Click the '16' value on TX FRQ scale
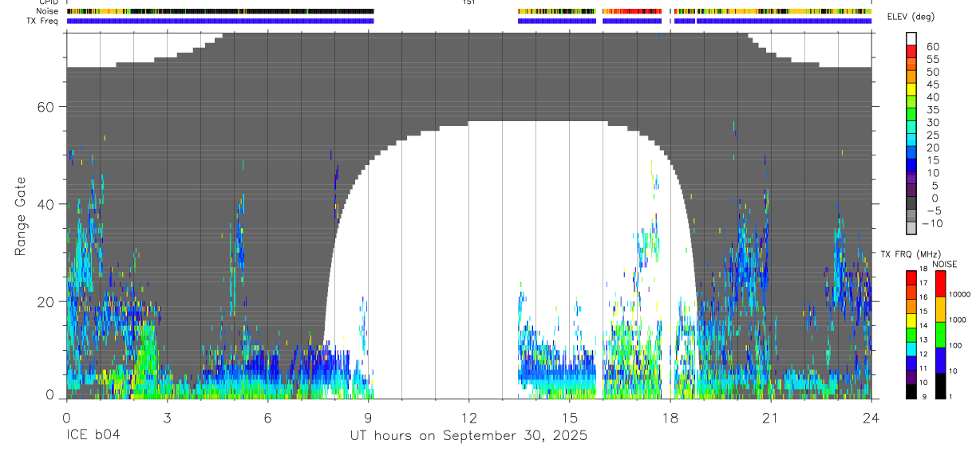 click(923, 297)
